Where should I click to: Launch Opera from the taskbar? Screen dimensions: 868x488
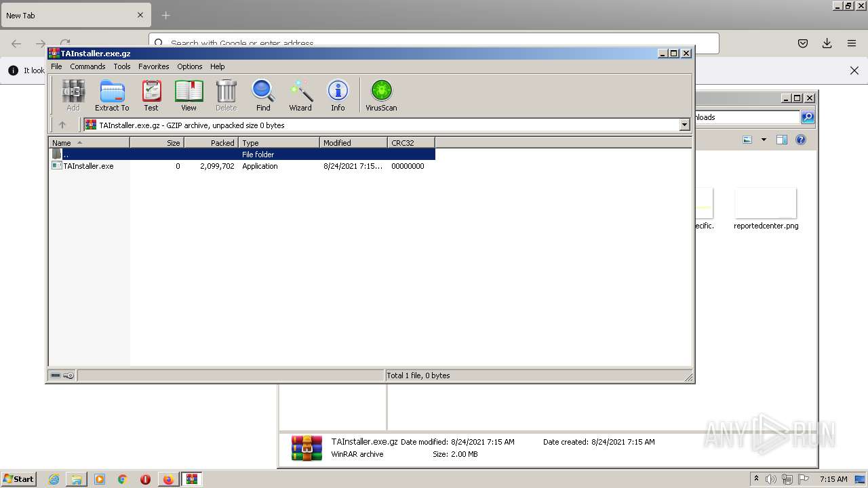[x=145, y=479]
